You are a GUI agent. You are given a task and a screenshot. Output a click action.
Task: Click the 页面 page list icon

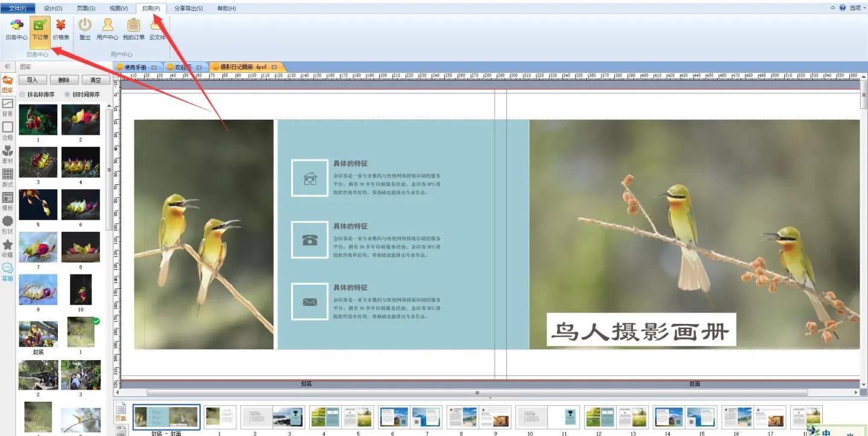[121, 411]
